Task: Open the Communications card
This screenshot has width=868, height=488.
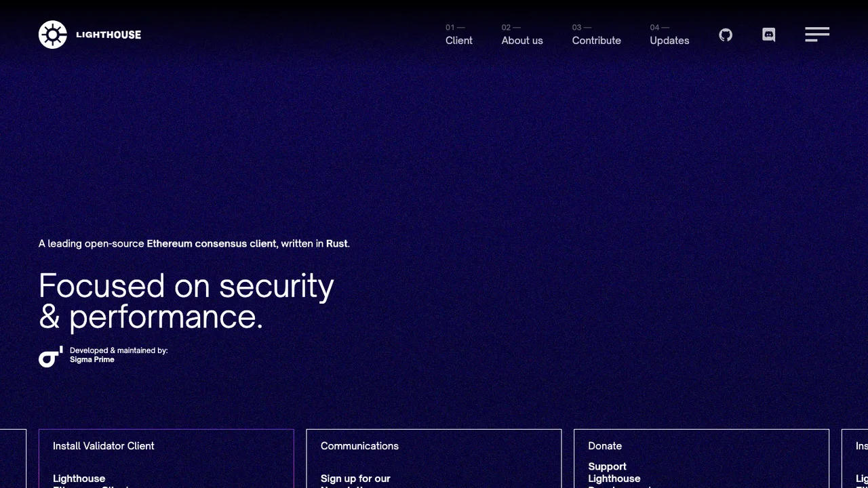Action: 434,459
